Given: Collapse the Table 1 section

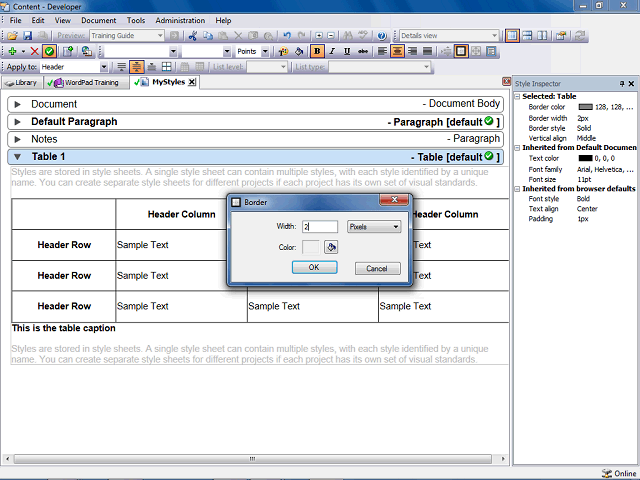Looking at the screenshot, I should pos(17,157).
